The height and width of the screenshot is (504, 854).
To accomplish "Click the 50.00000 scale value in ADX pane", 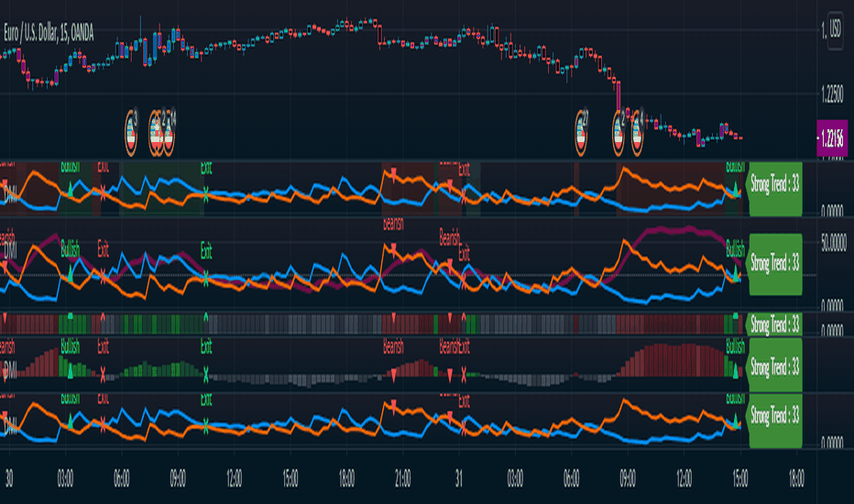I will click(834, 242).
